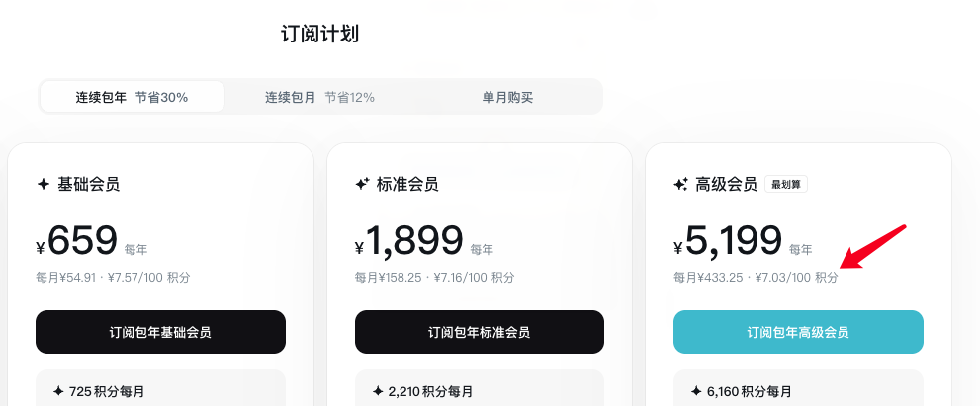Subscribe via the 订阅包年标准会员 button
This screenshot has width=980, height=406.
pos(479,332)
